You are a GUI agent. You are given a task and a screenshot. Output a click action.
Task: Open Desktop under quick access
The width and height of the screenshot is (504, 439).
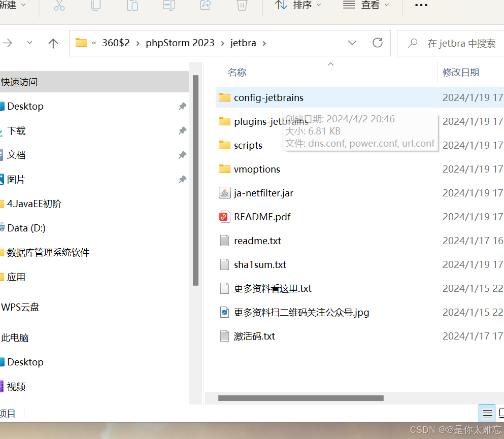25,107
